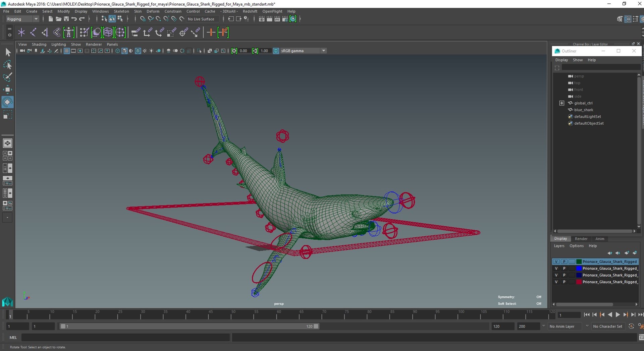644x351 pixels.
Task: Save the scene with the floppy icon
Action: tap(66, 19)
